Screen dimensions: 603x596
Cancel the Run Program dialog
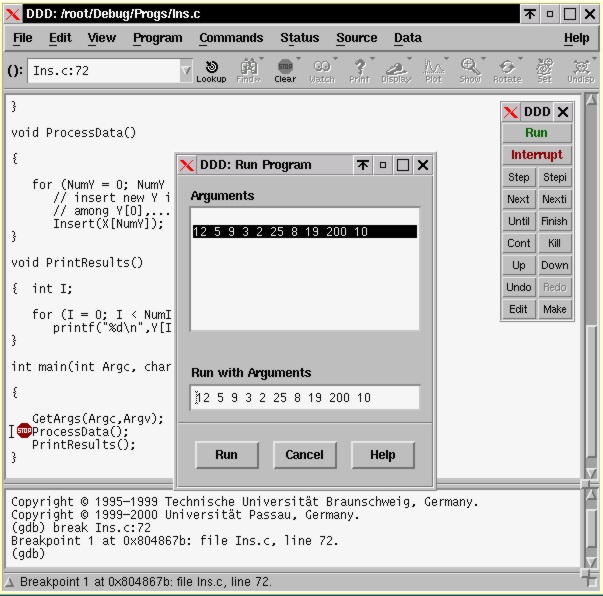[x=304, y=455]
